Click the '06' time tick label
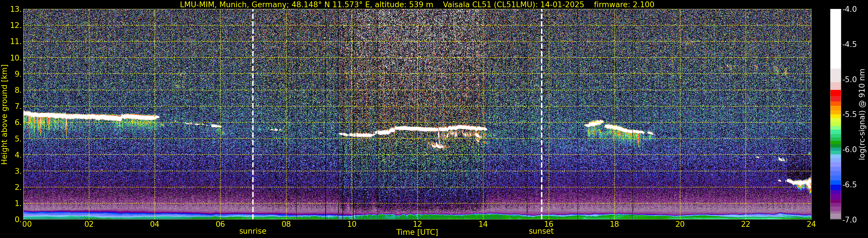Screen dimensions: 868x238 (220, 224)
